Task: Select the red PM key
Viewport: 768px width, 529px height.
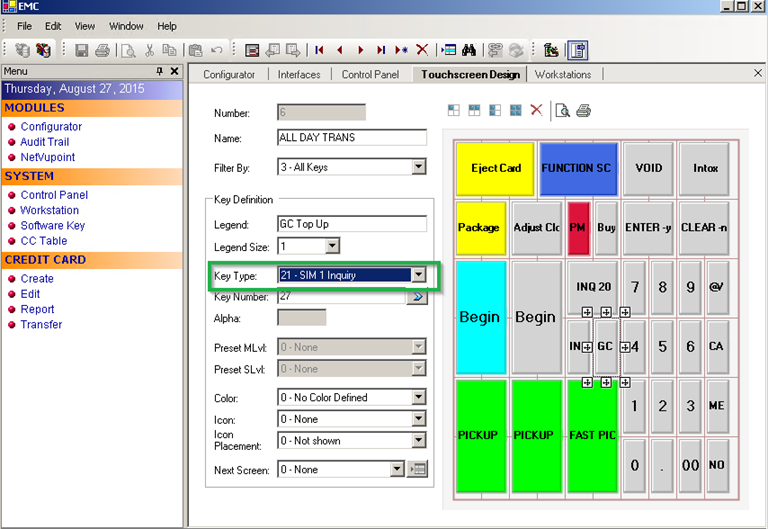Action: [578, 228]
